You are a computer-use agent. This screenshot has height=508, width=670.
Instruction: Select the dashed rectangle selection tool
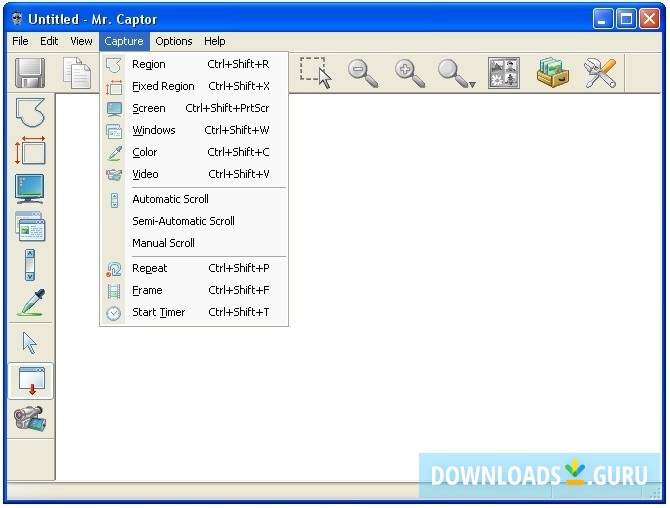tap(315, 73)
